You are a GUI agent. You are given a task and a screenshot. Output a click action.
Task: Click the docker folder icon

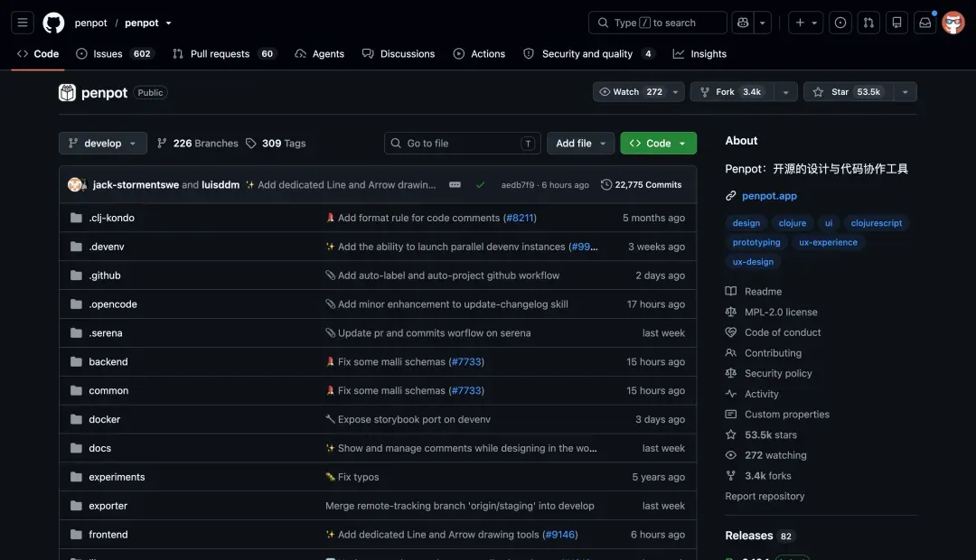(x=76, y=419)
